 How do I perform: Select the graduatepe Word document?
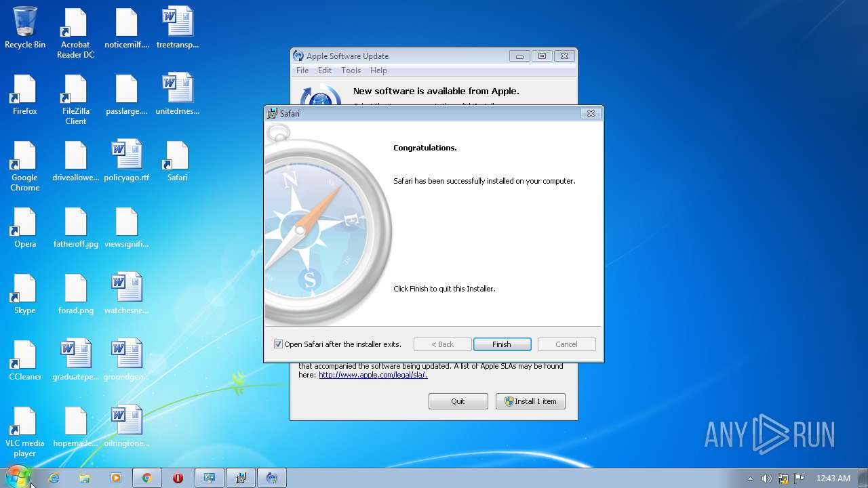point(75,360)
